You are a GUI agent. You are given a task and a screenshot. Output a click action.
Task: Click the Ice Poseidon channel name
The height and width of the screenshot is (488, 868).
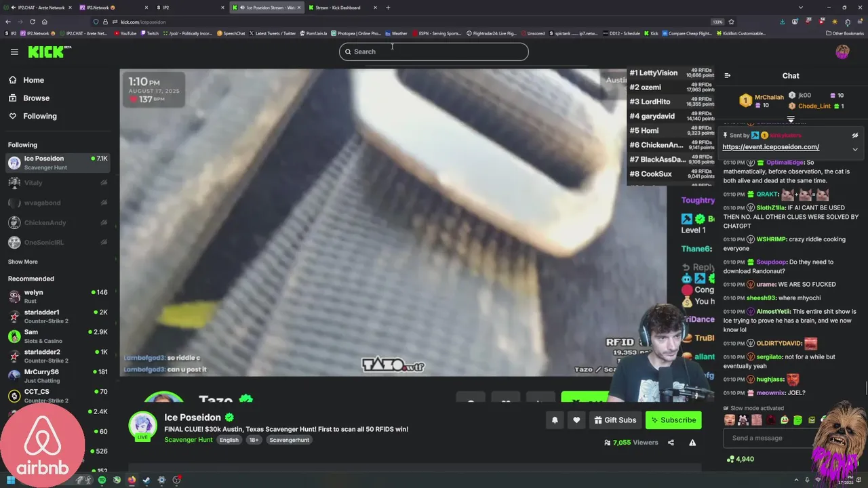(x=193, y=418)
